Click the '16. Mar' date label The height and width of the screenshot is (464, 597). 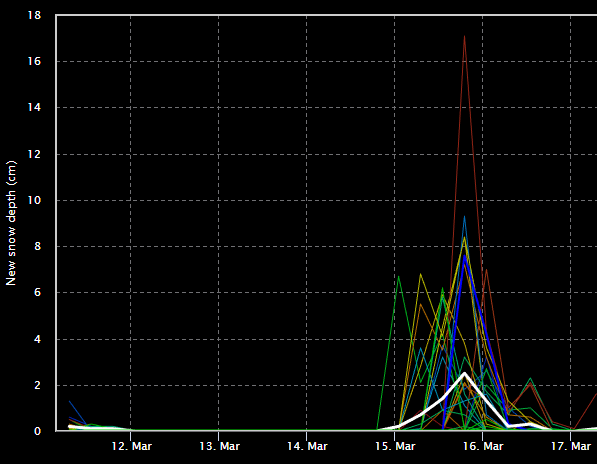pyautogui.click(x=483, y=446)
